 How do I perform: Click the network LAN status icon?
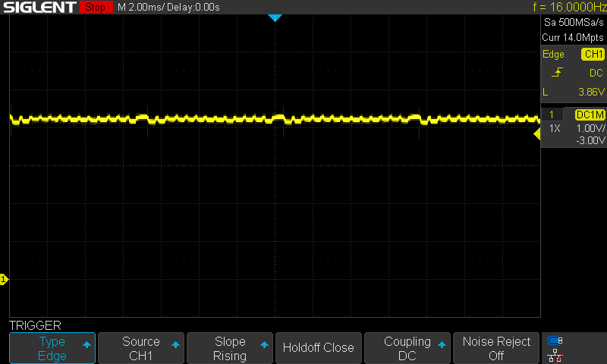(555, 355)
